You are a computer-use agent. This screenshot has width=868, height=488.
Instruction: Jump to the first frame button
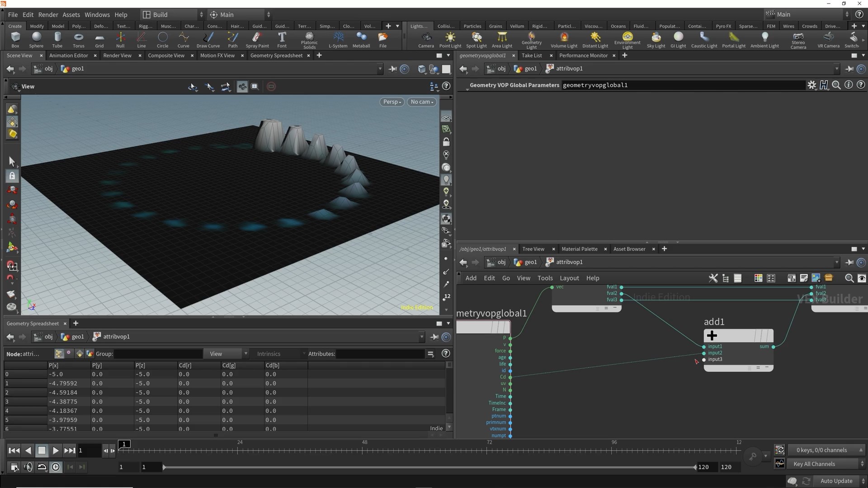[x=14, y=450]
